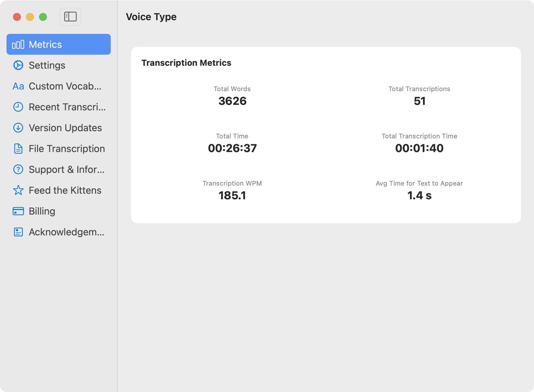
Task: Click the File Transcription document icon
Action: coord(18,148)
